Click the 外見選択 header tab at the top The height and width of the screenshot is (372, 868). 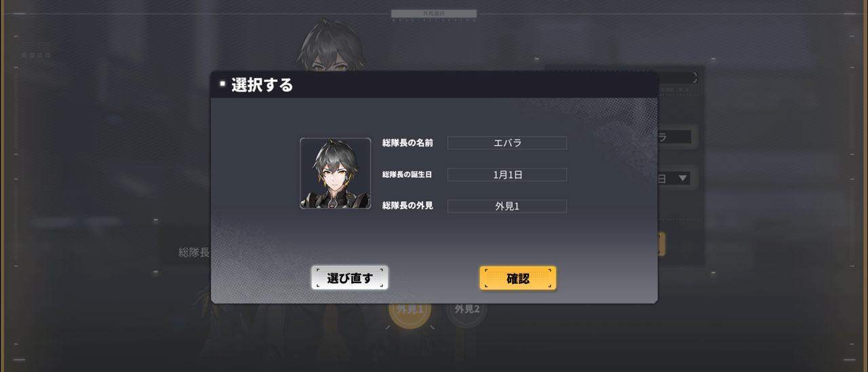tap(434, 14)
